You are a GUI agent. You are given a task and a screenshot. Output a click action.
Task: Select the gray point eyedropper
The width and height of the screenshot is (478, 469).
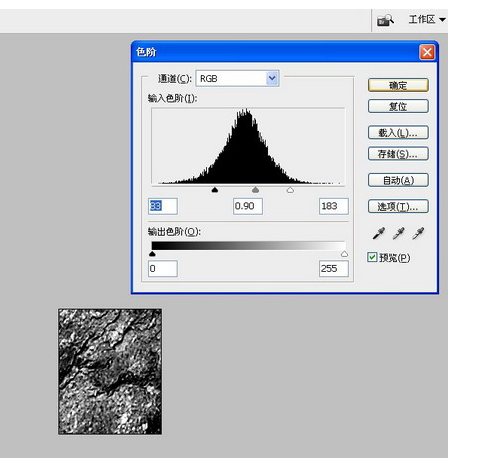[x=399, y=233]
